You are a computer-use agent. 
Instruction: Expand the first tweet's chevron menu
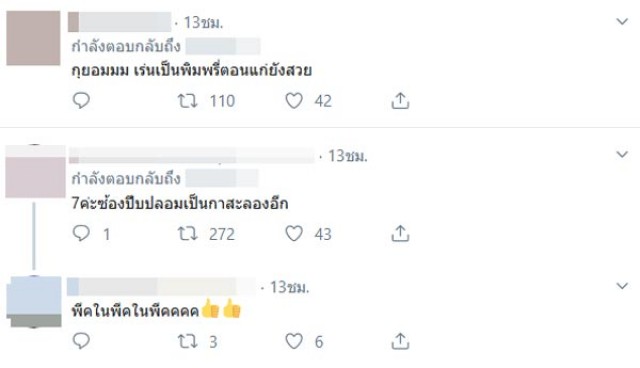pyautogui.click(x=622, y=21)
